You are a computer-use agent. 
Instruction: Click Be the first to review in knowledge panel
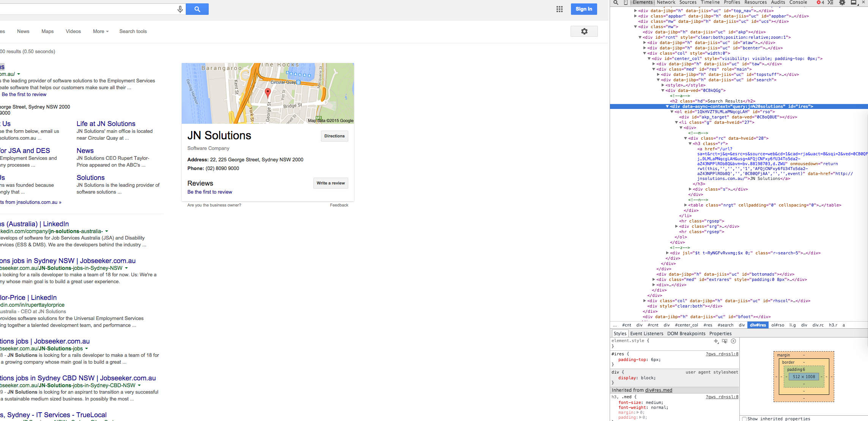210,192
